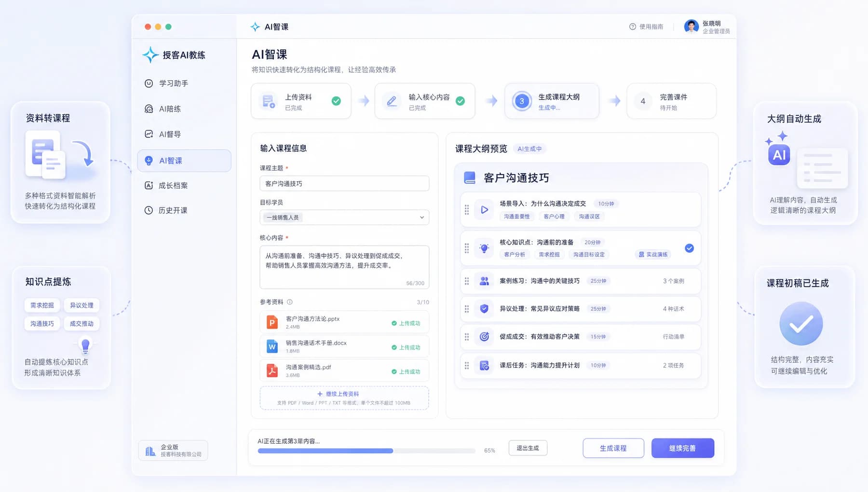868x492 pixels.
Task: Click the drag handle of 课后任务 row
Action: 467,366
